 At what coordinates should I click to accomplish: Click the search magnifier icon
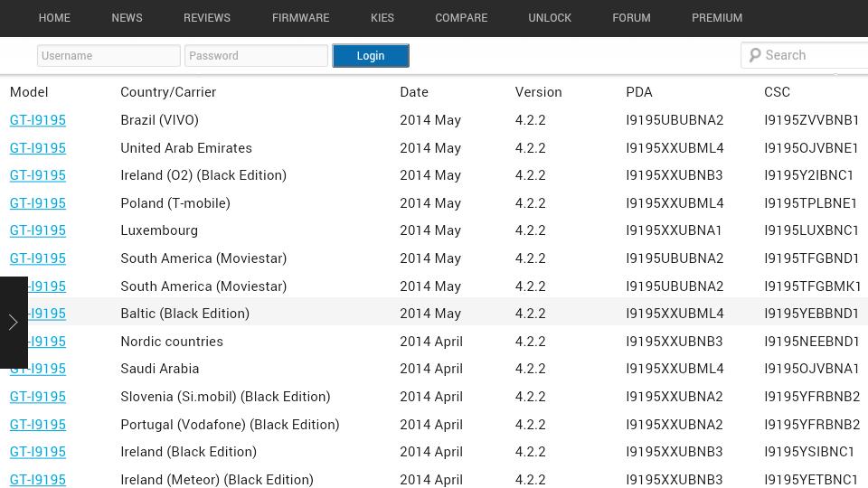click(x=755, y=55)
